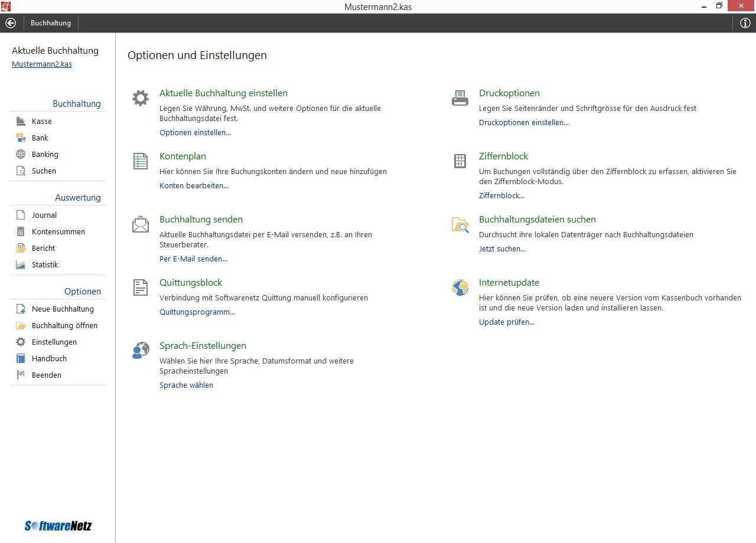This screenshot has width=756, height=543.
Task: Click the Jetzt suchen... link
Action: click(502, 248)
